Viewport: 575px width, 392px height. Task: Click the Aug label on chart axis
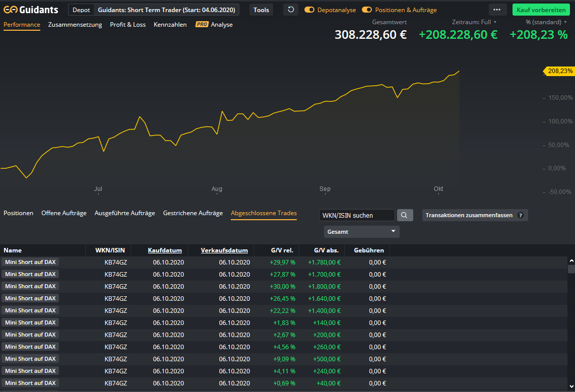point(217,189)
